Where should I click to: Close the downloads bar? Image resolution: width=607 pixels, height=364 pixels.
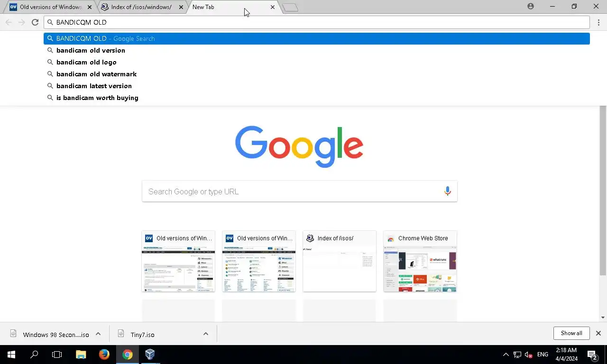[x=598, y=333]
